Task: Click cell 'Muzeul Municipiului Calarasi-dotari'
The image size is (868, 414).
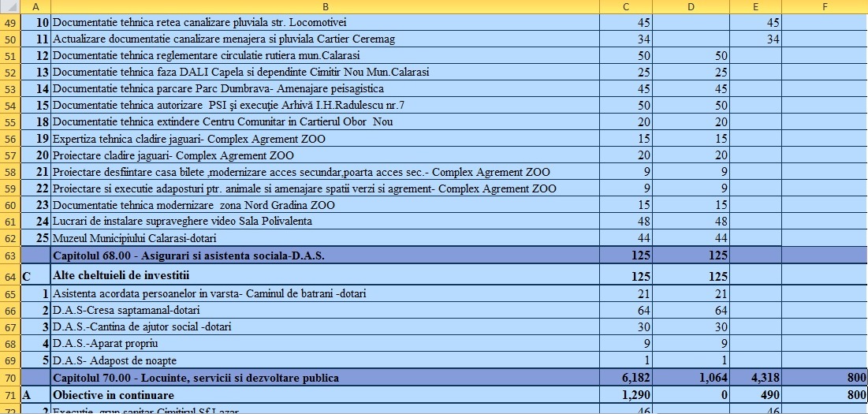Action: pyautogui.click(x=325, y=239)
